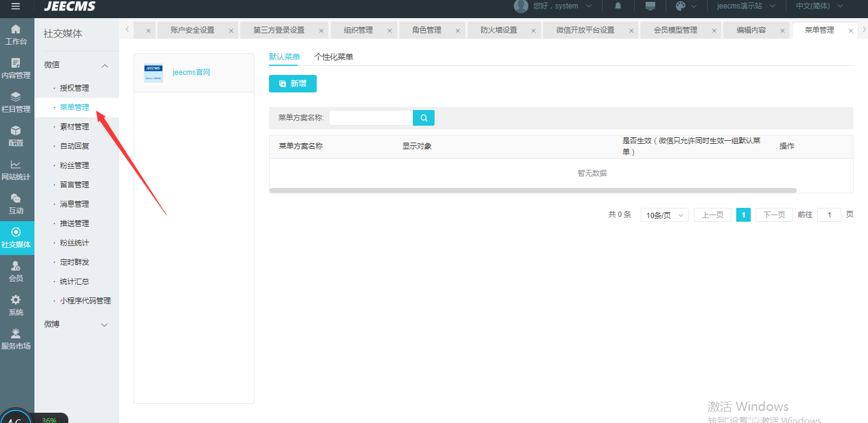
Task: Click the monitor display icon in header
Action: tap(650, 6)
